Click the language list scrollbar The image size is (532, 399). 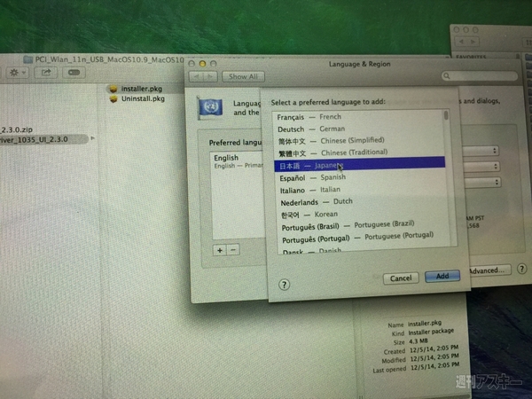(x=446, y=115)
